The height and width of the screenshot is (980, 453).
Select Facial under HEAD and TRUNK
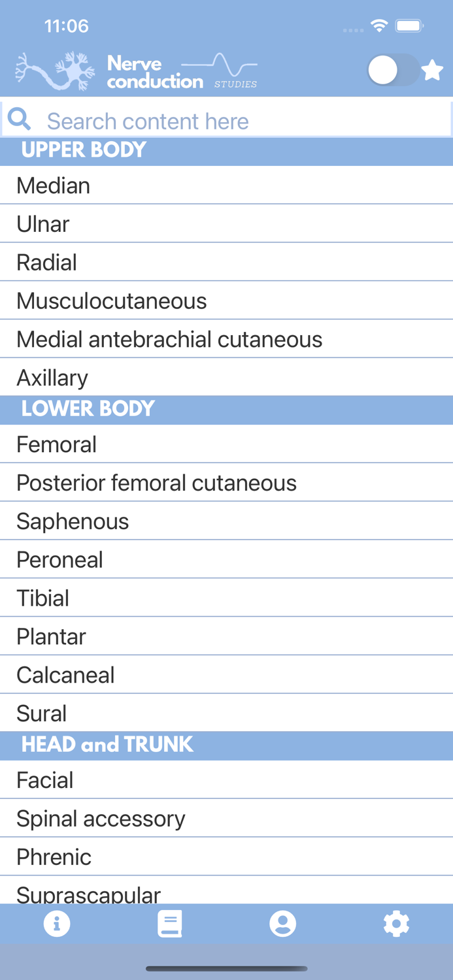coord(226,779)
